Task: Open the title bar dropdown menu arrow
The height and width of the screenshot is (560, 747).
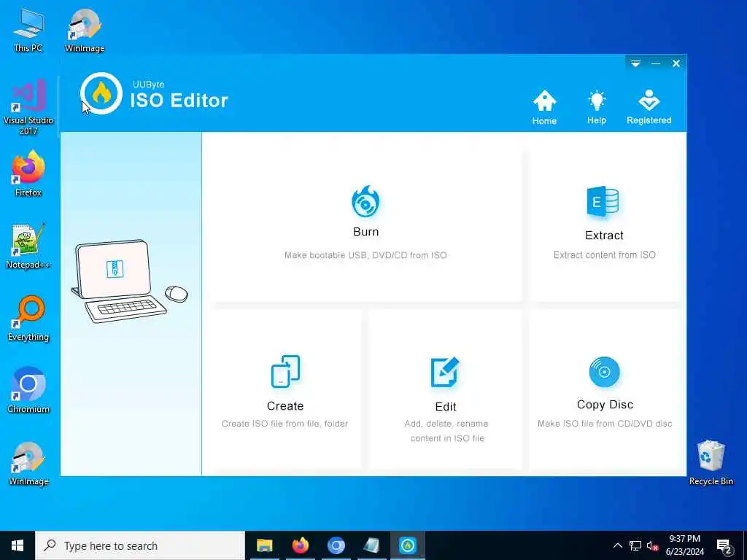Action: [635, 63]
